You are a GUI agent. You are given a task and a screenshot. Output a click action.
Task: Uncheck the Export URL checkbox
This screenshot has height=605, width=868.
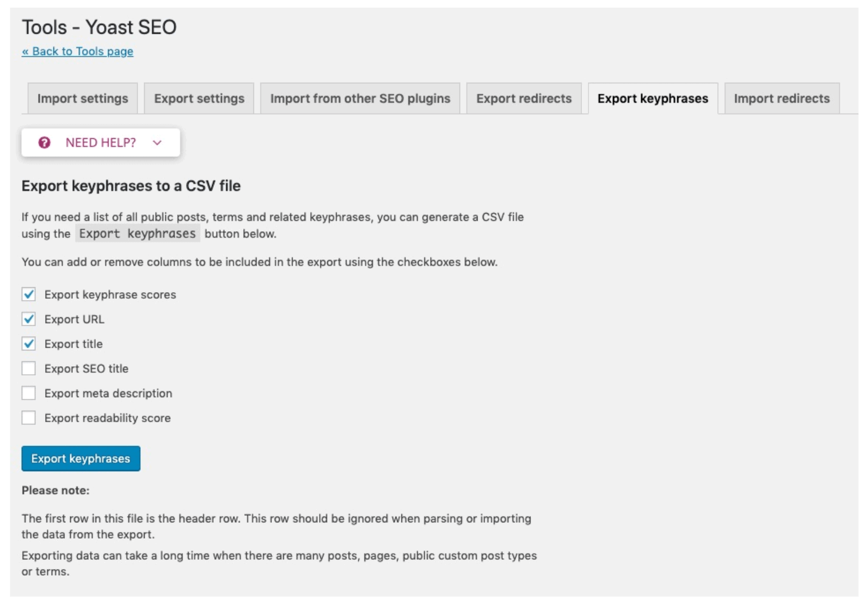pos(29,319)
